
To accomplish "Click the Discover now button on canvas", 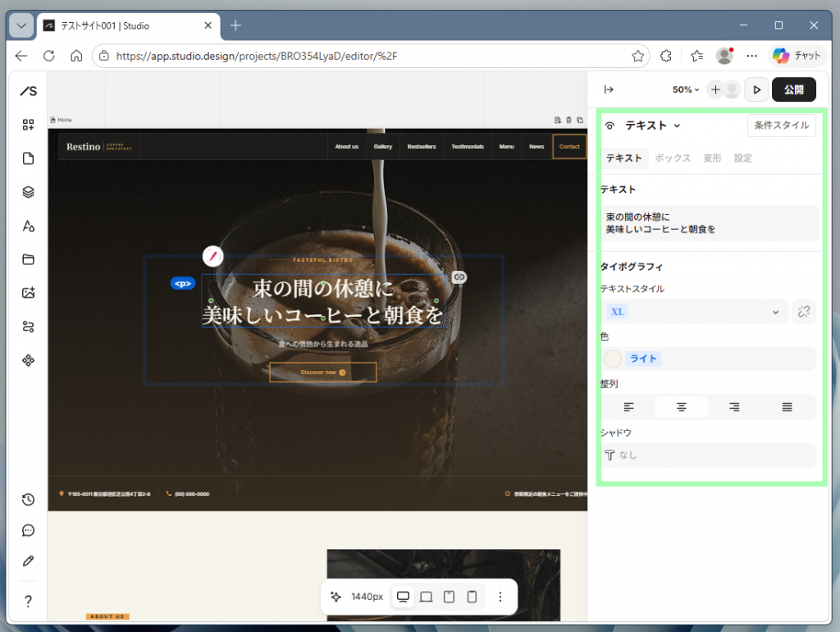I will coord(323,372).
